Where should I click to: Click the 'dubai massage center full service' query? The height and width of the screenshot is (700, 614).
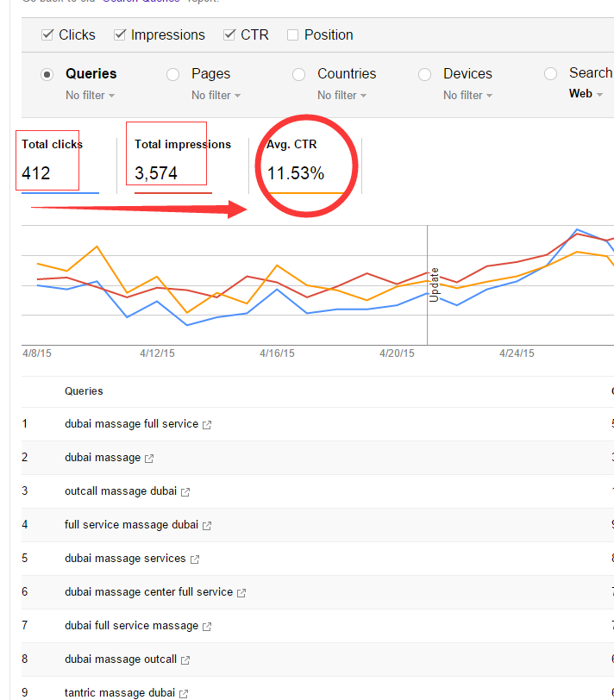point(148,592)
